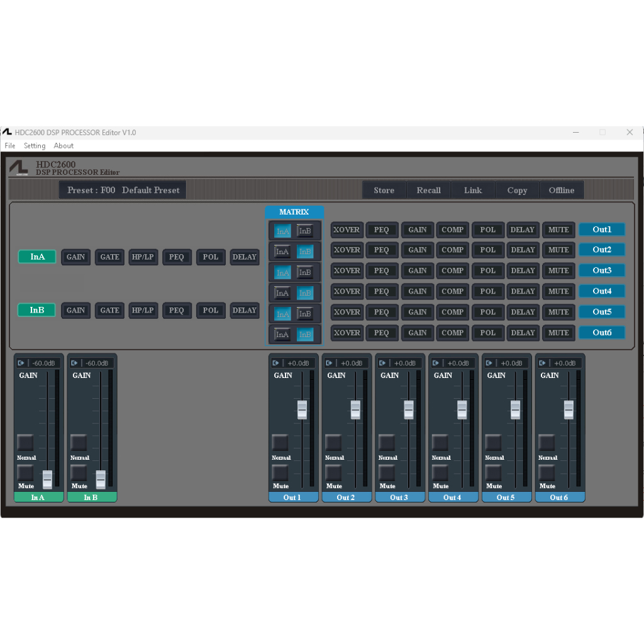Click the In A gain fader handle
Viewport: 644px width, 644px height.
pyautogui.click(x=48, y=479)
